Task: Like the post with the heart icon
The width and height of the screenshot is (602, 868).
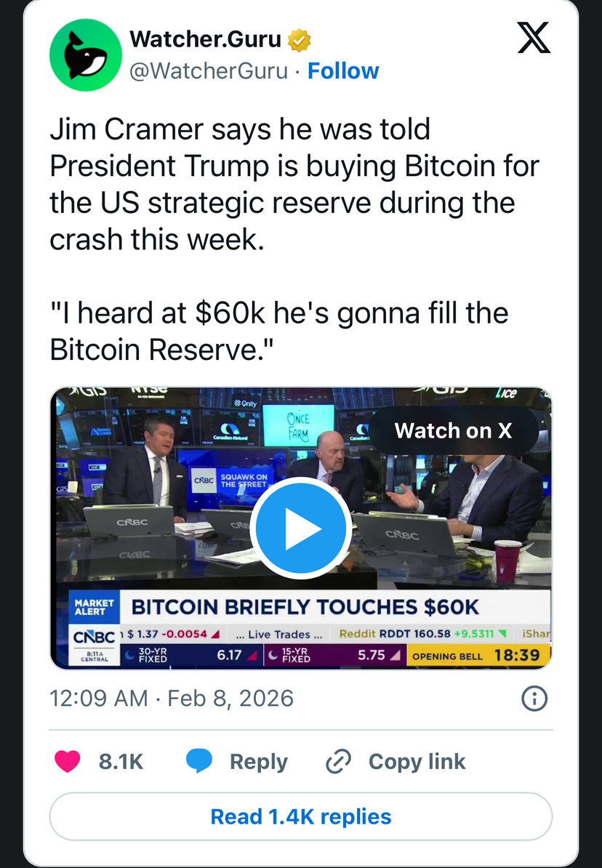Action: 68,761
